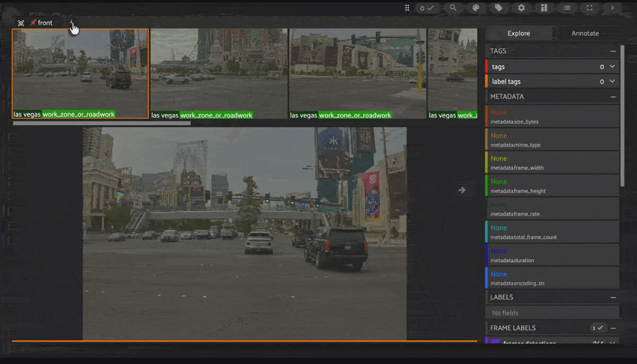Click the carousel horizontal scrollbar
637x364 pixels.
click(101, 123)
